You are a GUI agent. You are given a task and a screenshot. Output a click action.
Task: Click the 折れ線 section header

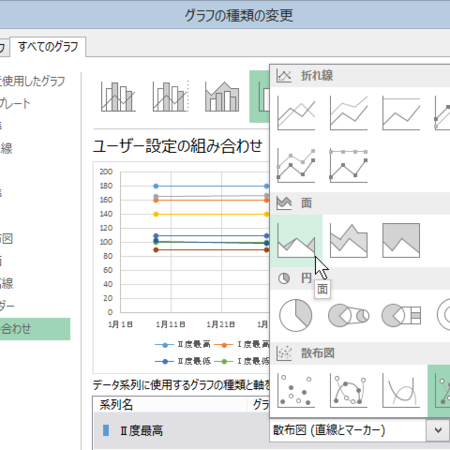coord(360,76)
